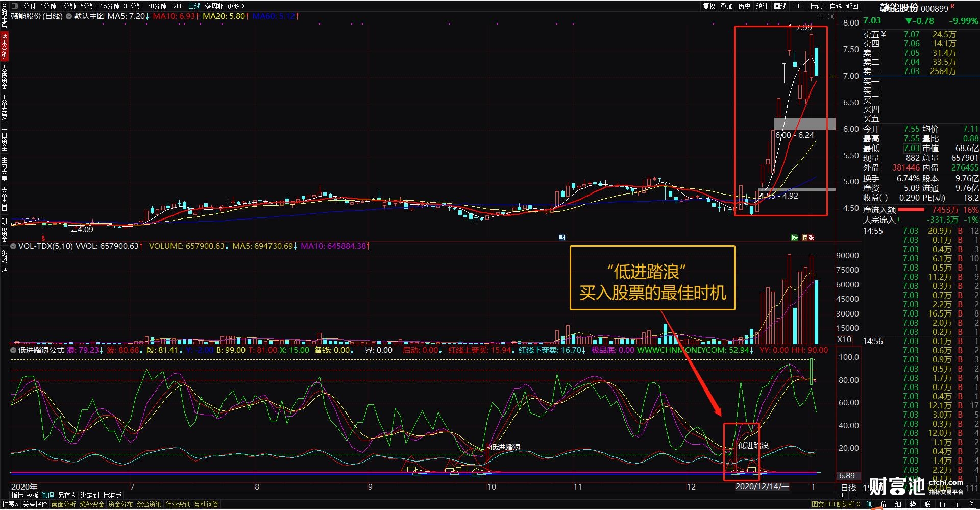
Task: Open 境外资金 bottom tab
Action: pyautogui.click(x=92, y=504)
